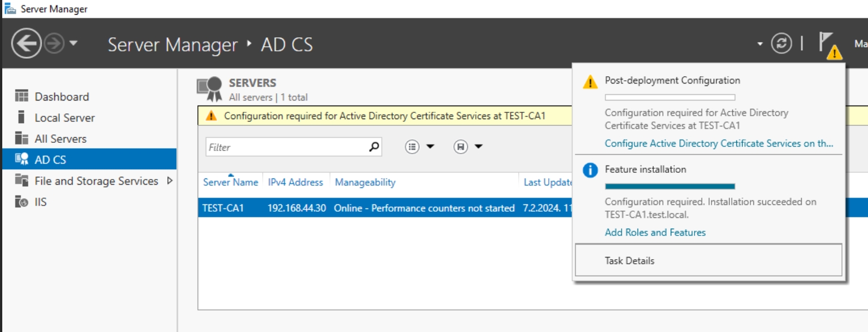Click the Dashboard grid icon
Screen dimensions: 868x332
[x=21, y=97]
